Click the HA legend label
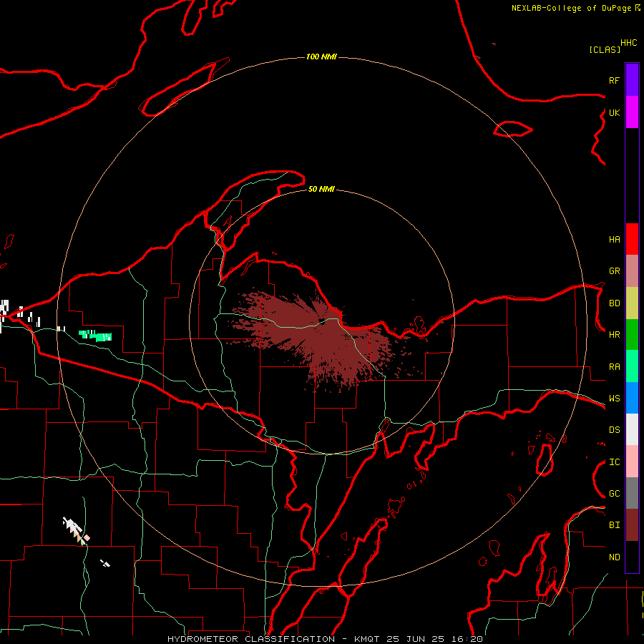 click(614, 240)
